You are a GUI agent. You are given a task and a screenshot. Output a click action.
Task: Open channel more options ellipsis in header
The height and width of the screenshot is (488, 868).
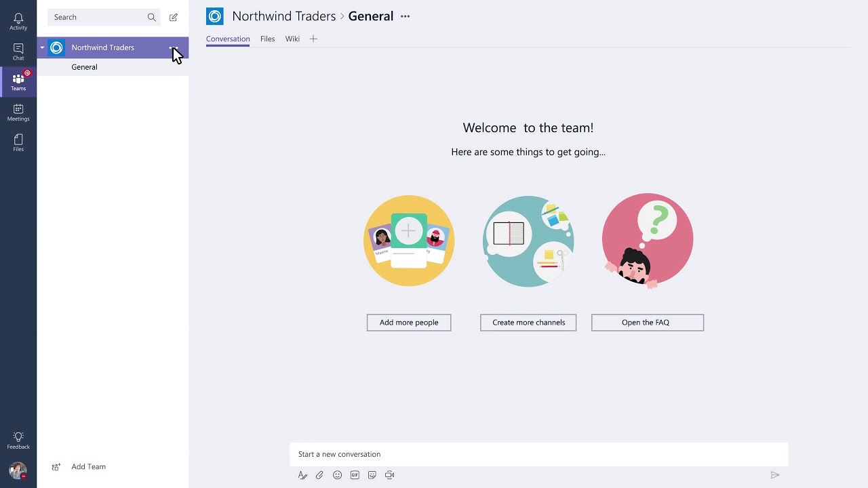(x=405, y=16)
